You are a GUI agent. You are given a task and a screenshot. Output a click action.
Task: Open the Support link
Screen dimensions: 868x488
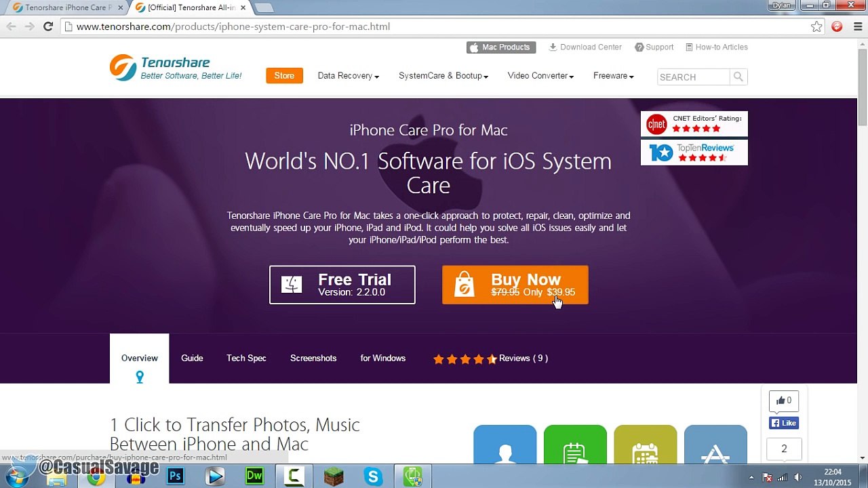(x=654, y=47)
